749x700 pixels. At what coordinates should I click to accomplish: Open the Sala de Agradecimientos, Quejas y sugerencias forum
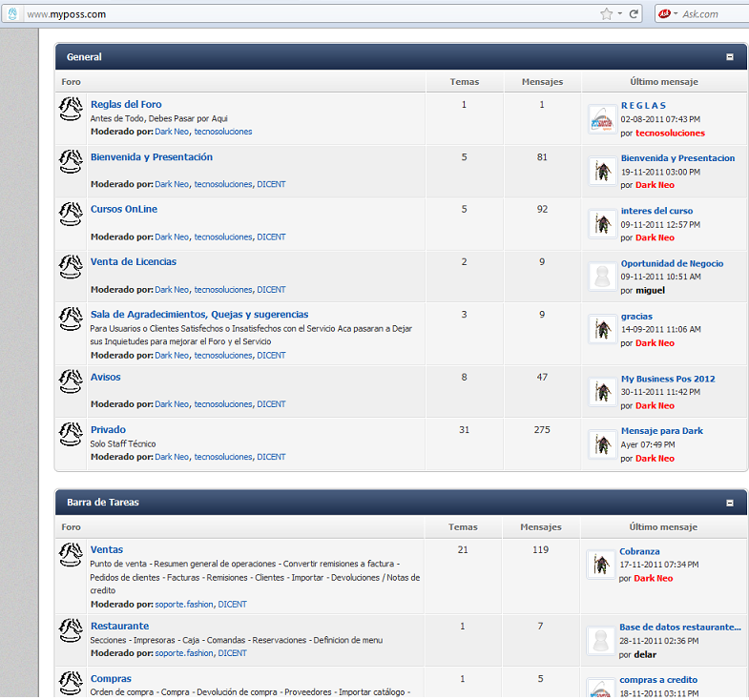click(198, 314)
